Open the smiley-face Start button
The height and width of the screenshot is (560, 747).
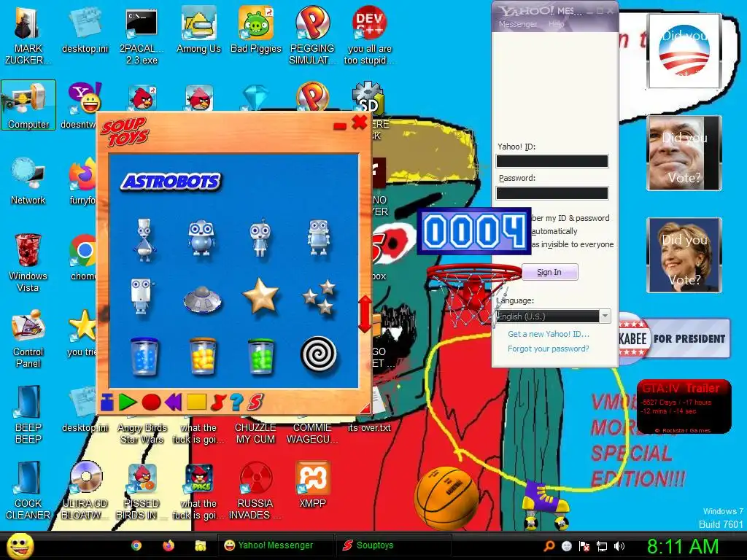click(20, 545)
